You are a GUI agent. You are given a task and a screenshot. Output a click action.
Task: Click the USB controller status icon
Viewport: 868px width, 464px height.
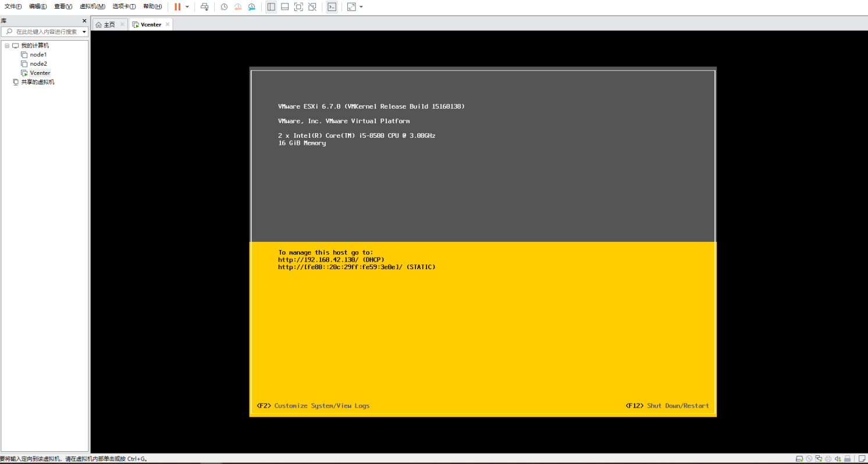point(848,458)
